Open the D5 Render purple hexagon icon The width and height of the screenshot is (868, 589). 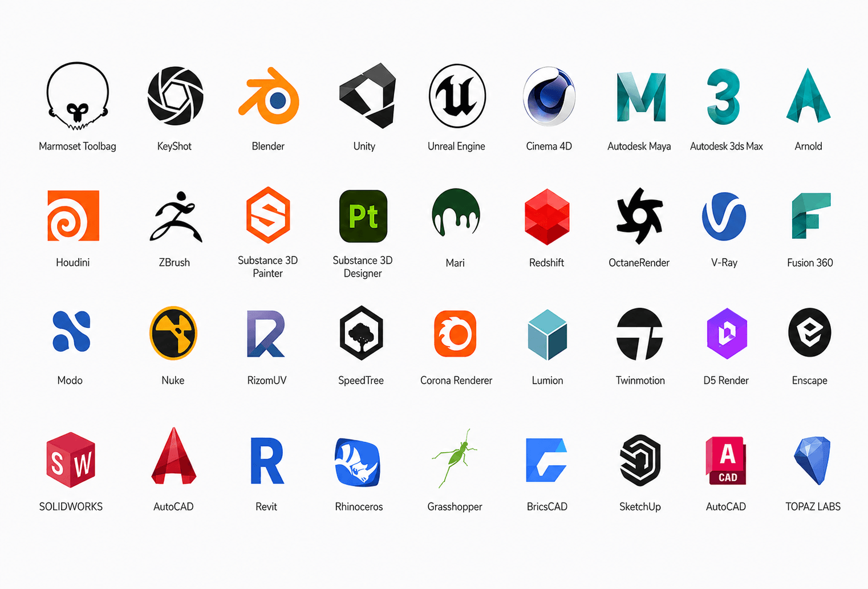(x=727, y=334)
